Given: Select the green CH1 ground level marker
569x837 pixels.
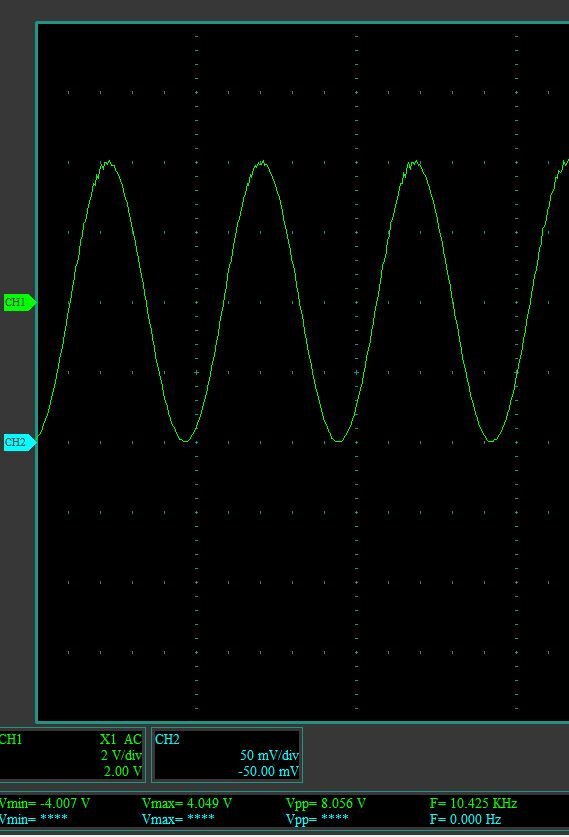Looking at the screenshot, I should (20, 302).
